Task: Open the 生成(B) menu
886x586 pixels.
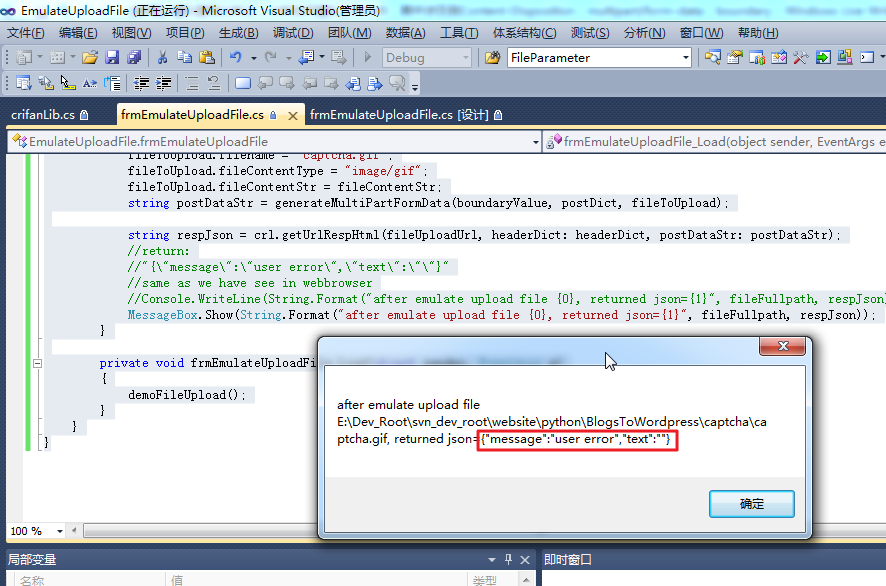Action: click(x=238, y=33)
